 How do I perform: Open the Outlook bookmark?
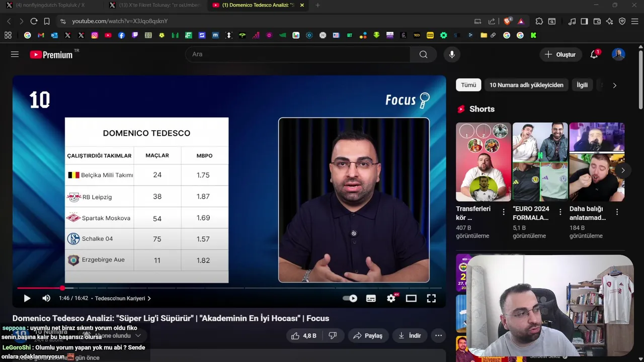[54, 35]
